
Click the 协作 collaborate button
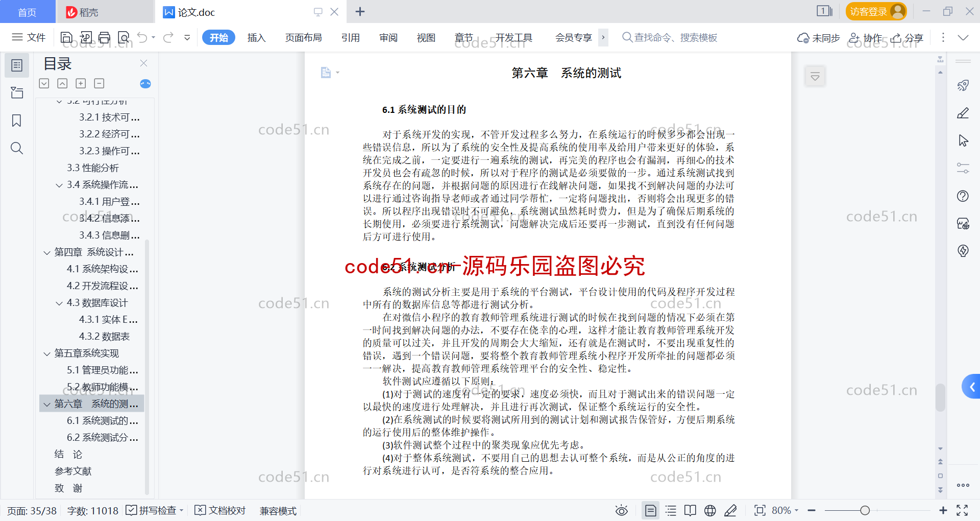[x=865, y=38]
